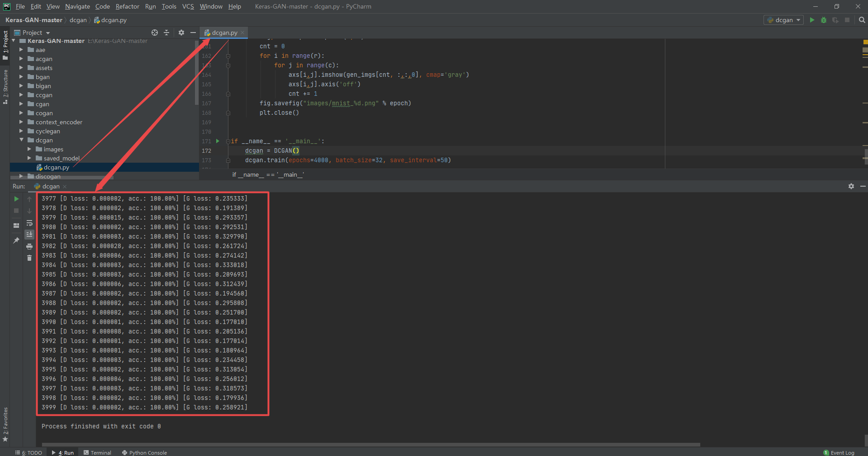Image resolution: width=868 pixels, height=456 pixels.
Task: Close the dcgan.py editor tab
Action: (x=242, y=33)
